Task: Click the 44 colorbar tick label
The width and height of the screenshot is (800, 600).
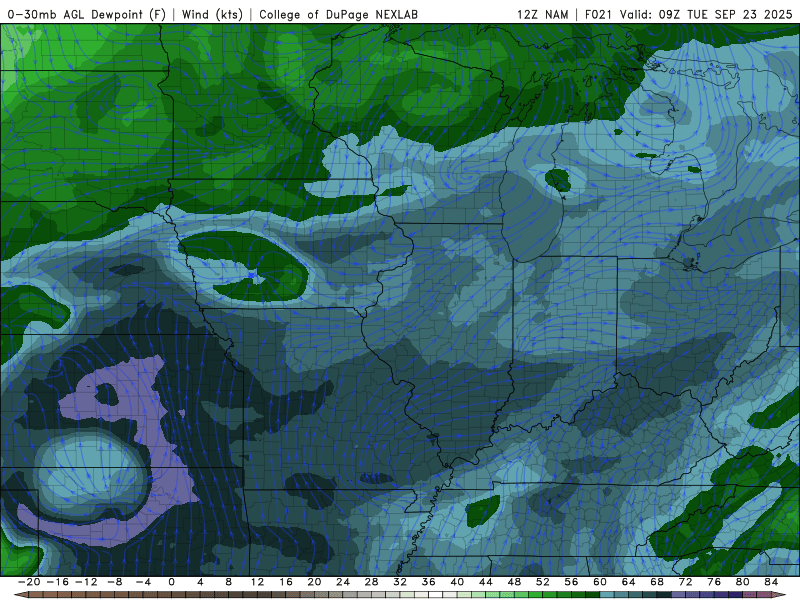Action: pyautogui.click(x=486, y=582)
